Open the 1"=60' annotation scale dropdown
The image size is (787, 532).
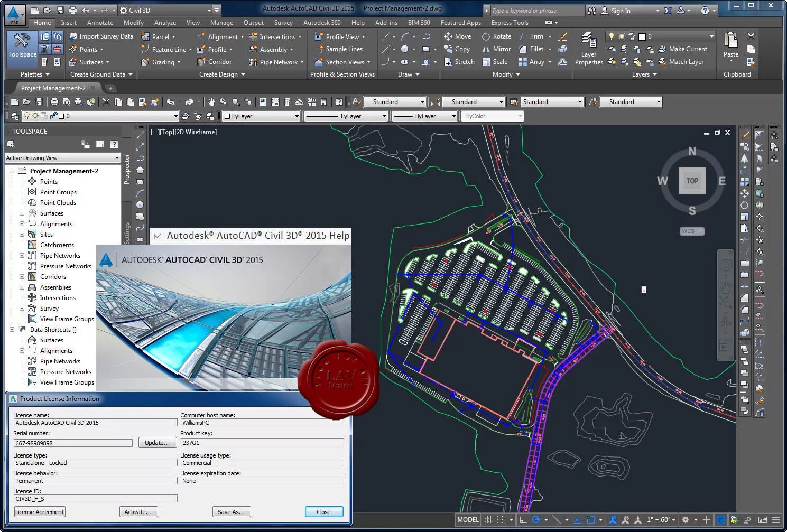(x=661, y=520)
